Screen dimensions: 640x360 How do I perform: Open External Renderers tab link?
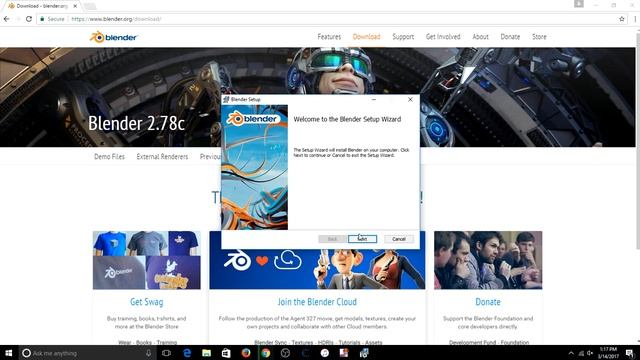(162, 156)
